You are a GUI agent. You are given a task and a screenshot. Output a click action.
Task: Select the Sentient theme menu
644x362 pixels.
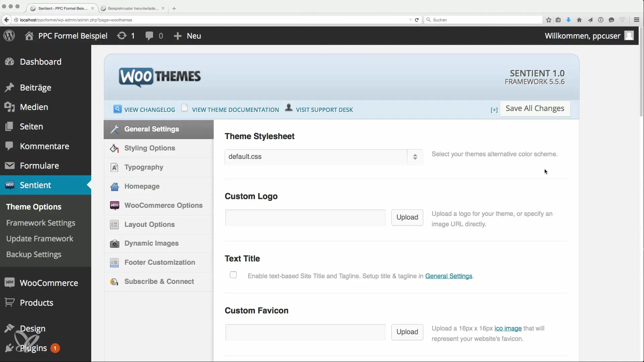coord(46,185)
